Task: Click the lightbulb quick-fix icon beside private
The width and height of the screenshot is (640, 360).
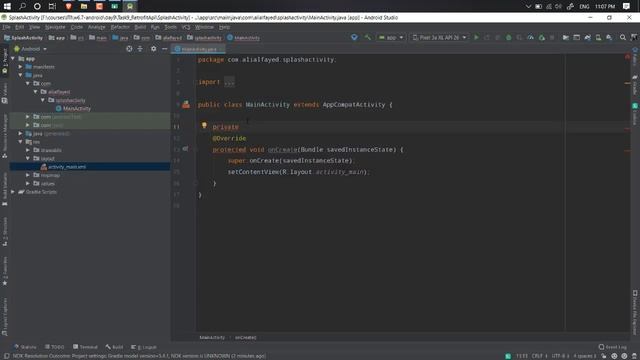Action: click(x=204, y=125)
